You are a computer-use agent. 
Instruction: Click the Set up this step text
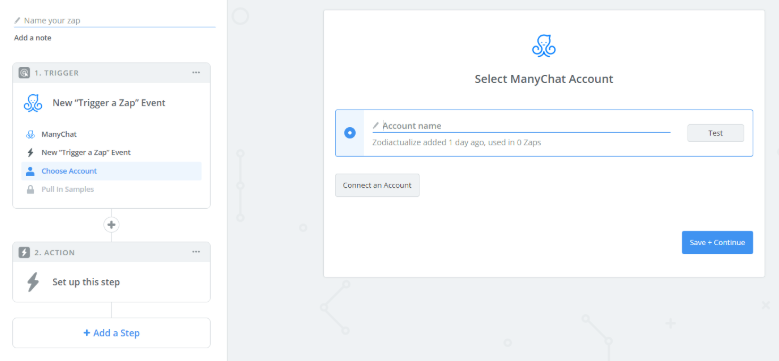pyautogui.click(x=86, y=282)
